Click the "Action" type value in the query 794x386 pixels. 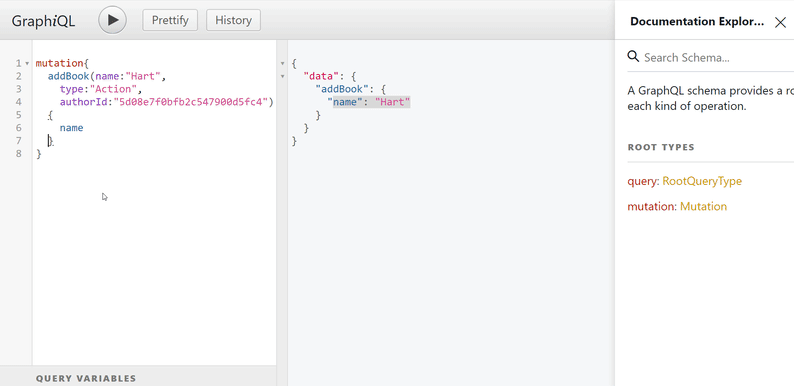point(113,89)
